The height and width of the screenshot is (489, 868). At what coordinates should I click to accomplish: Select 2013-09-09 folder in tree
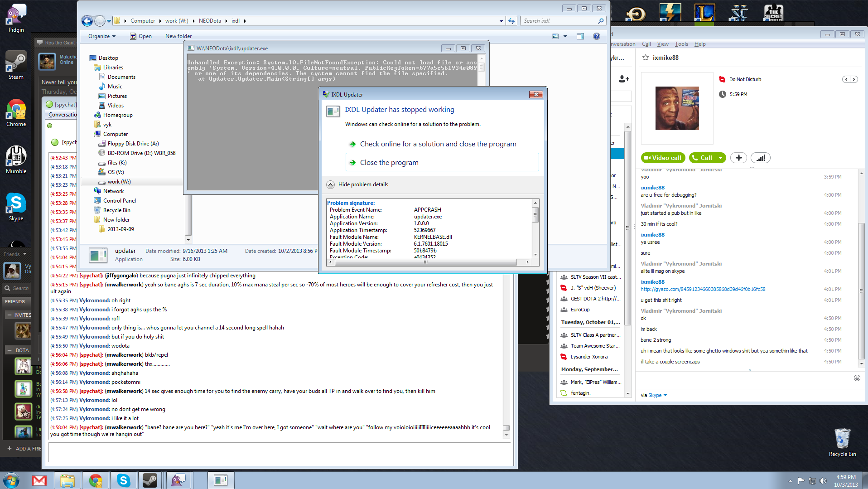click(121, 229)
